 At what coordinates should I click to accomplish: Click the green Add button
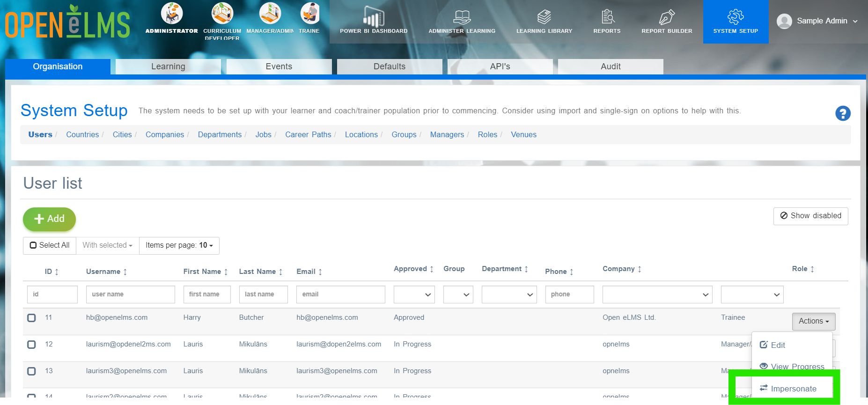(49, 219)
